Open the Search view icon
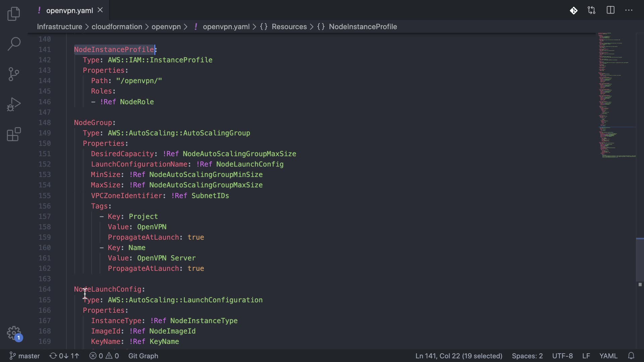644x362 pixels. 14,44
